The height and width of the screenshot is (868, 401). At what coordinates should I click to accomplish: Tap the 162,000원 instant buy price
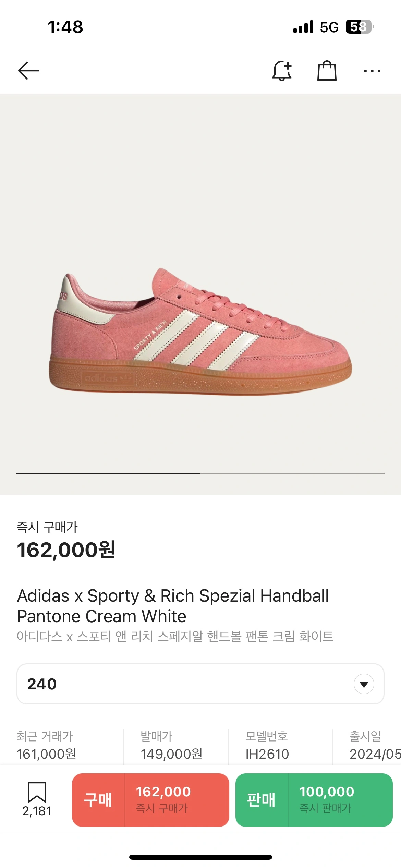pyautogui.click(x=66, y=550)
